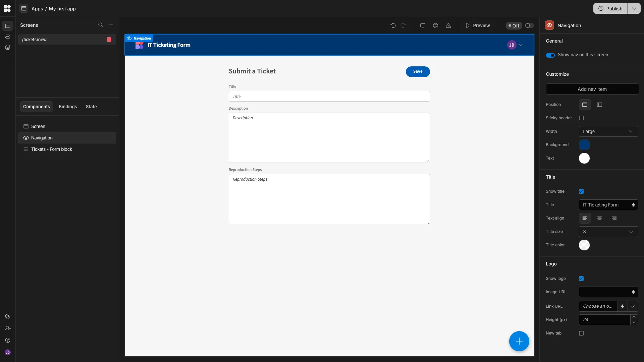Click the Budibase logo icon
Viewport: 644px width, 362px height.
pyautogui.click(x=7, y=8)
